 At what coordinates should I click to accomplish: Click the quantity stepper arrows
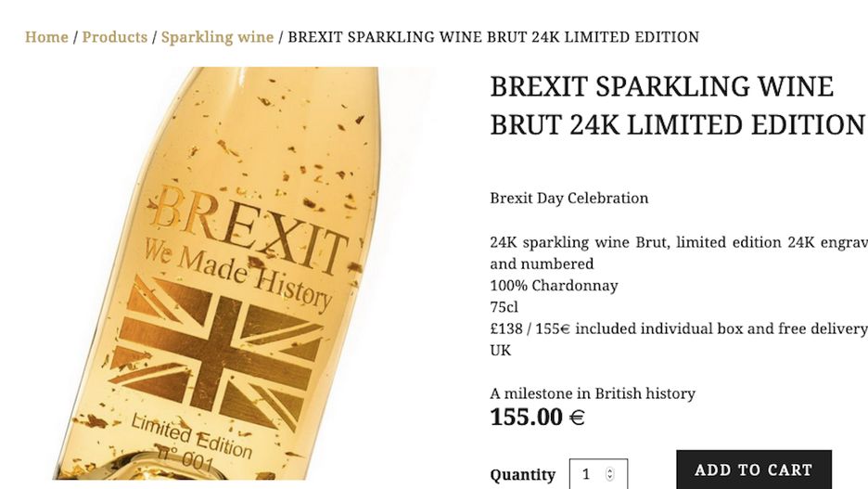tap(609, 474)
